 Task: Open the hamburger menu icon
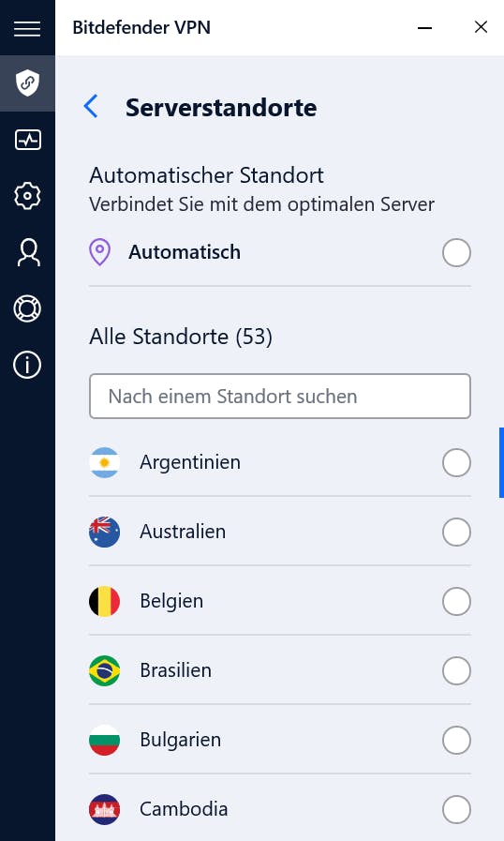(27, 28)
